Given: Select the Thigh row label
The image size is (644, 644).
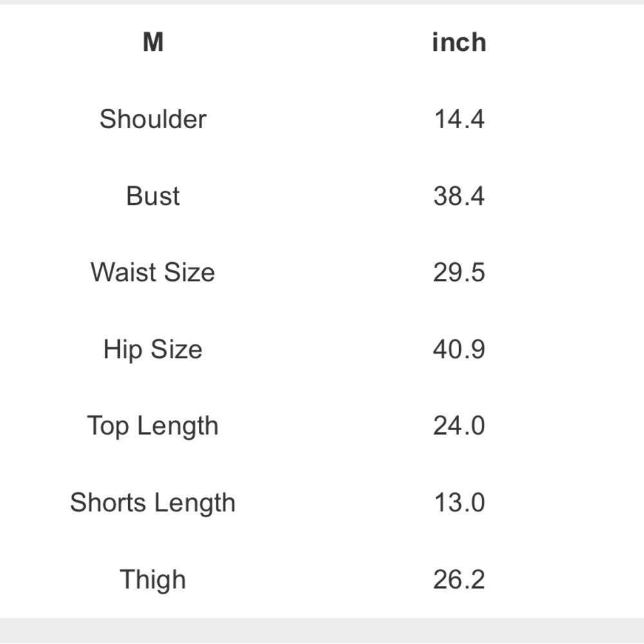Looking at the screenshot, I should (x=153, y=580).
